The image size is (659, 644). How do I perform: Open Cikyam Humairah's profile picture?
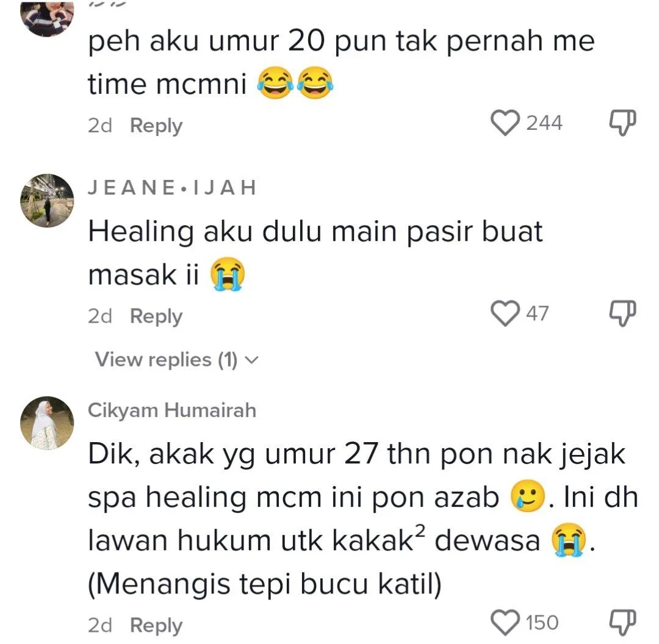[47, 423]
